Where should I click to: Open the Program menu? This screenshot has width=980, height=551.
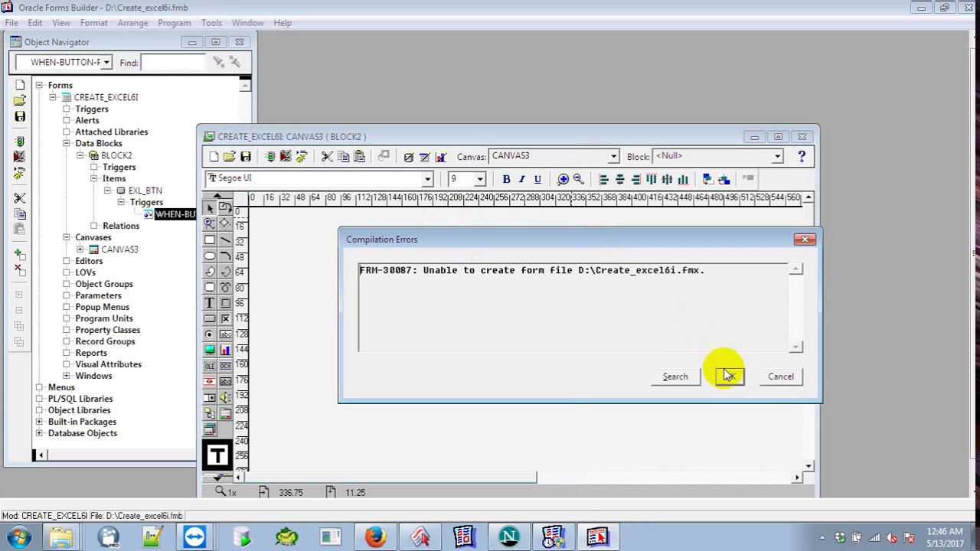pos(174,23)
